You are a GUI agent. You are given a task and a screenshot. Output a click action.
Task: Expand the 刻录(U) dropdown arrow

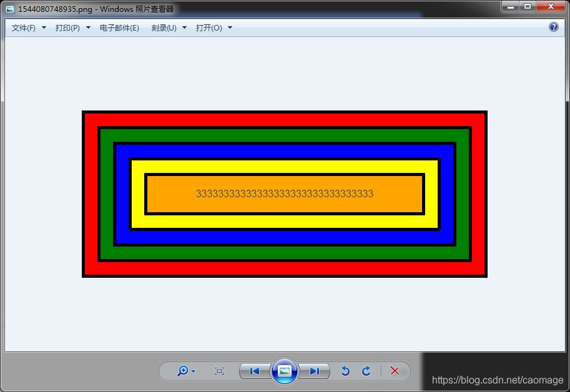click(184, 27)
